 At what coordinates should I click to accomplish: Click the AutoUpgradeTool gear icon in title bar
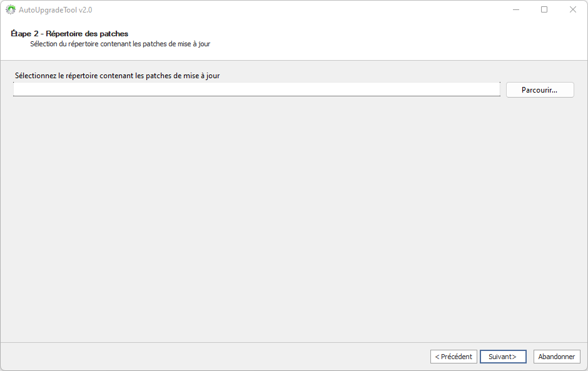[11, 10]
